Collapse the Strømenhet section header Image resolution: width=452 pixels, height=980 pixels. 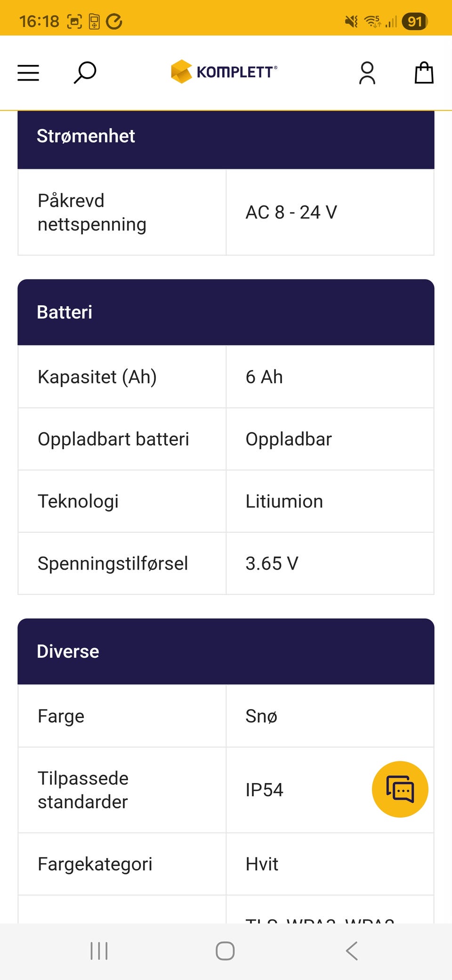pyautogui.click(x=226, y=137)
